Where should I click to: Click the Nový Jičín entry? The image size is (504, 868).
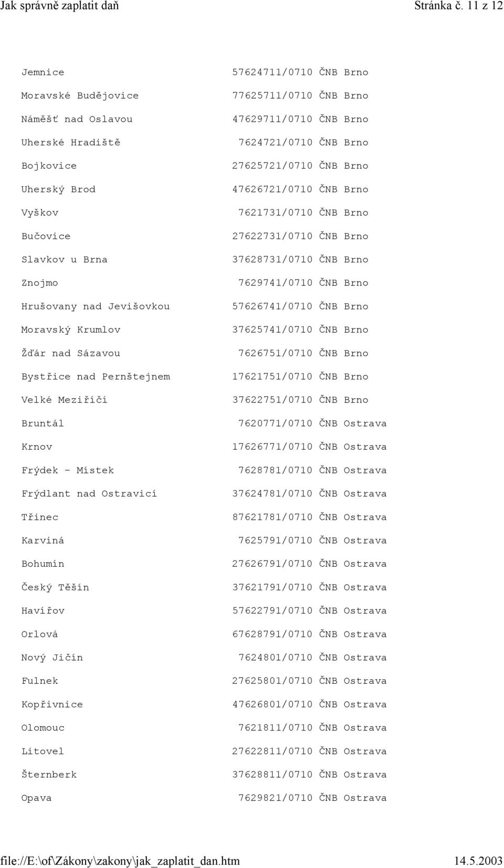coord(52,658)
